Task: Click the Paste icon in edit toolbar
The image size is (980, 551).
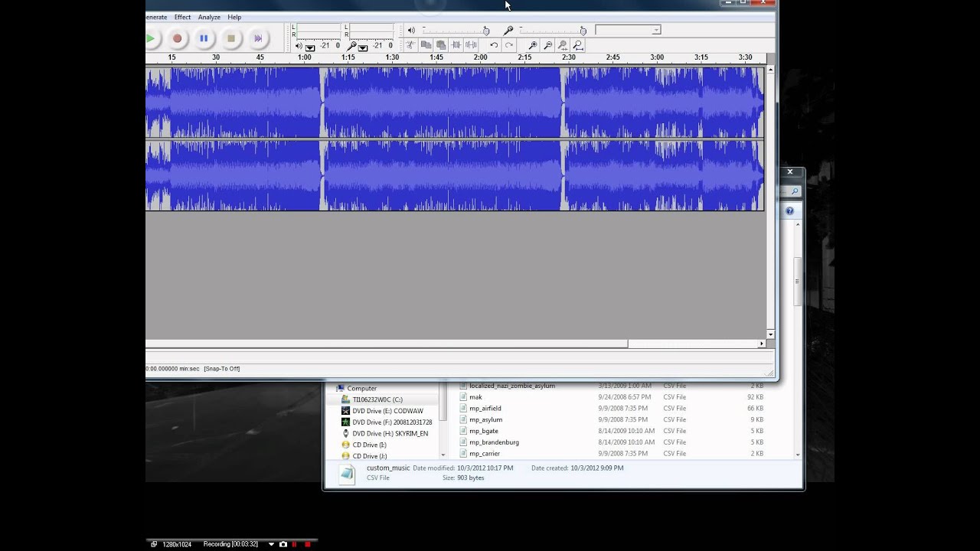Action: pos(441,45)
